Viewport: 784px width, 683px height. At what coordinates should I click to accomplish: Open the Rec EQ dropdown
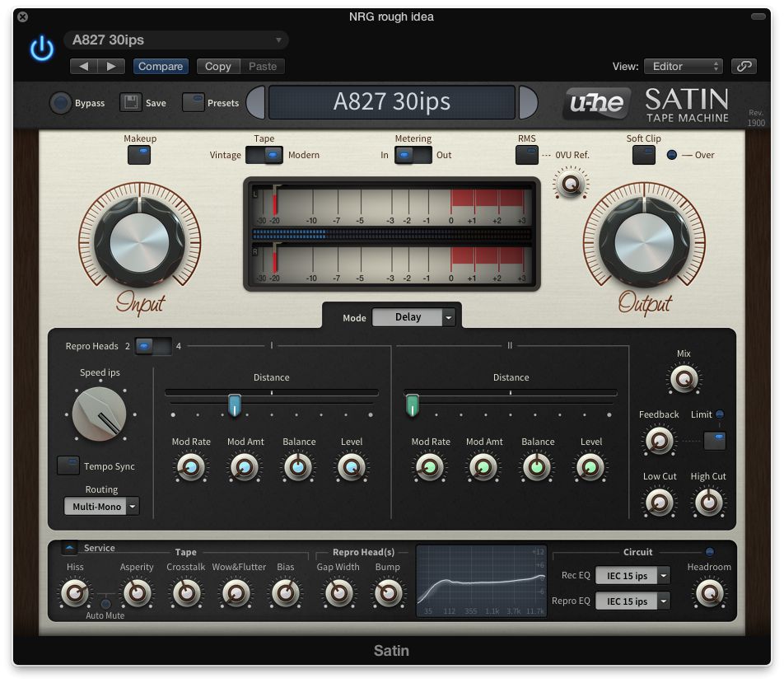point(632,575)
